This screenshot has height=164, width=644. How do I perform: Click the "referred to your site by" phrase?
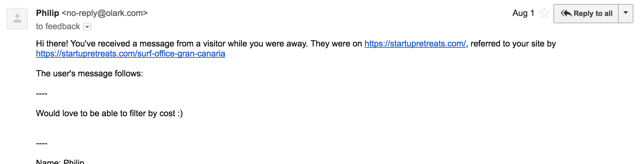click(x=513, y=43)
